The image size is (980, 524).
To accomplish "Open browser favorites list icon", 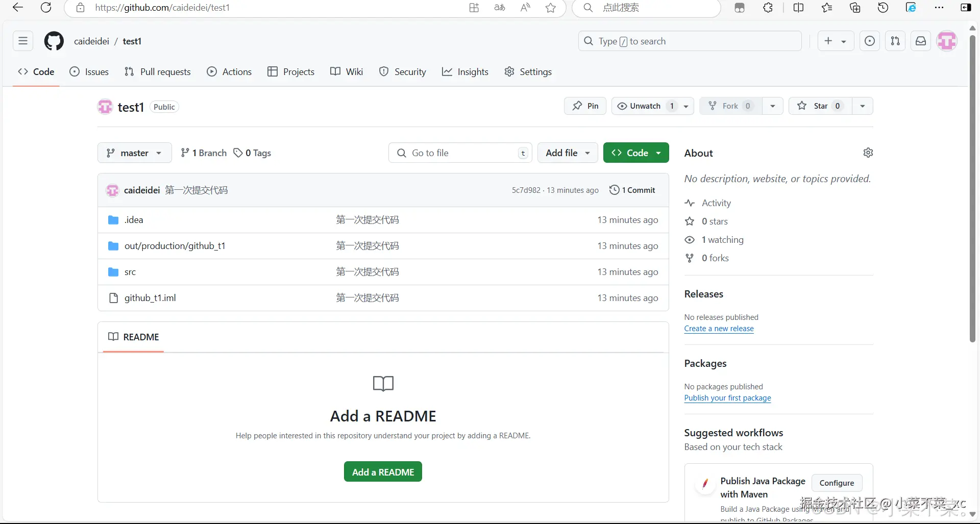I will [827, 7].
